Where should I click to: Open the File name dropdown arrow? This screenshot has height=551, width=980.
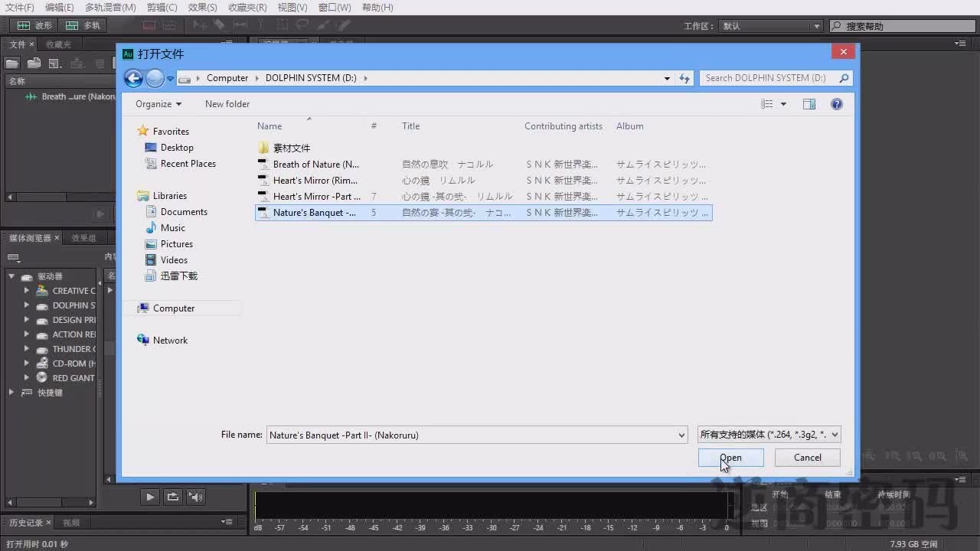(681, 435)
